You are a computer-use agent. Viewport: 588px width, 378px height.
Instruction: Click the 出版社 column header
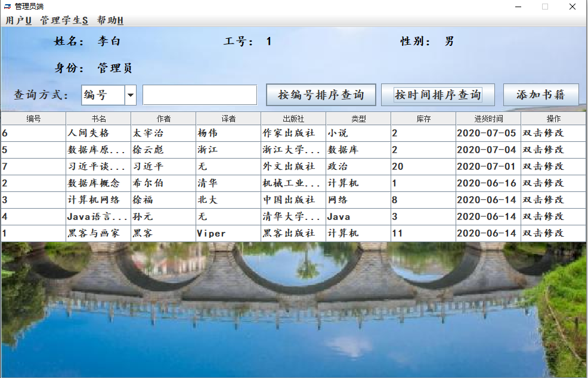[293, 119]
